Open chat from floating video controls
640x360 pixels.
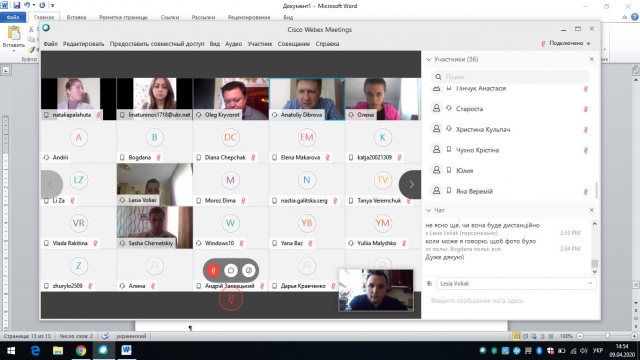point(231,270)
